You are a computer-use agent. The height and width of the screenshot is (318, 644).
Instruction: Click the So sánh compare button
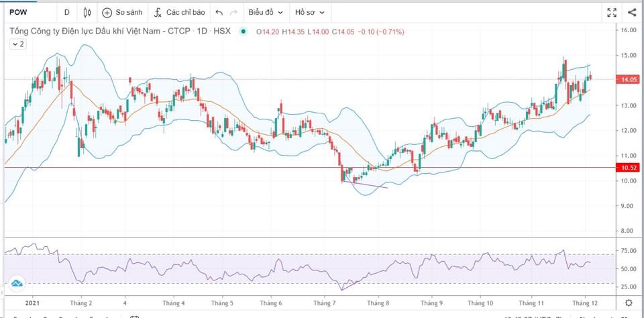tap(123, 12)
